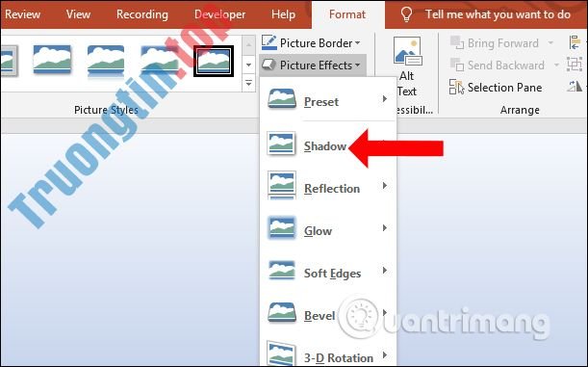Click the Picture Border pencil icon
This screenshot has width=588, height=367.
[268, 42]
